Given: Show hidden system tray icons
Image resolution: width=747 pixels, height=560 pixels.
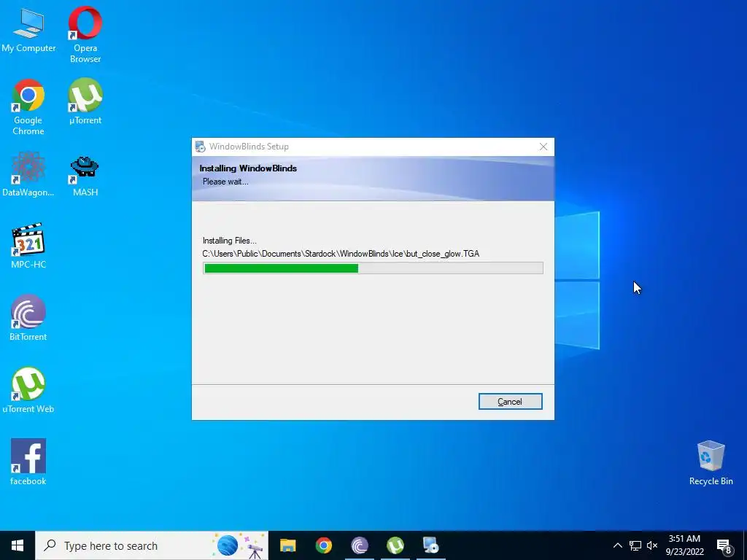Looking at the screenshot, I should pos(617,545).
